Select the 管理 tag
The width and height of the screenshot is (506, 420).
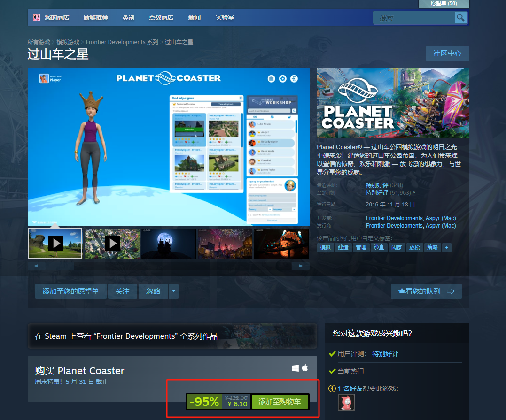361,247
